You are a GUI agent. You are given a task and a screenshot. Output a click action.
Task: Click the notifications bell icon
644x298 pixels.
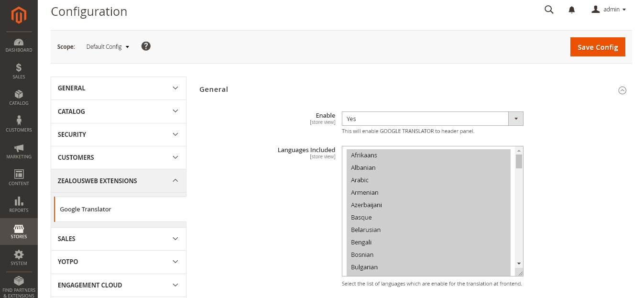(571, 10)
